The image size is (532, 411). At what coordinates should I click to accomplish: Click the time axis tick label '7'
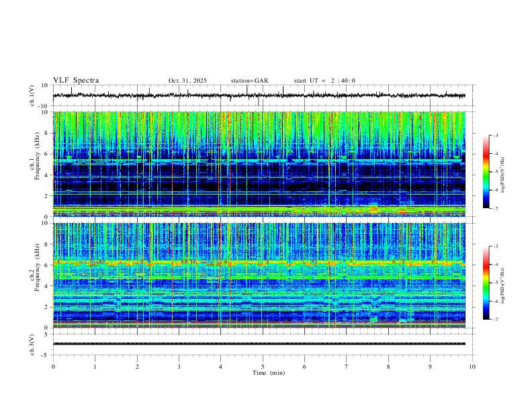(x=347, y=367)
